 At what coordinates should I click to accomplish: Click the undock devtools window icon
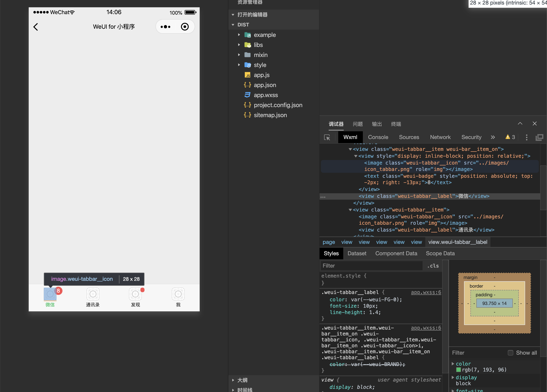pos(539,137)
